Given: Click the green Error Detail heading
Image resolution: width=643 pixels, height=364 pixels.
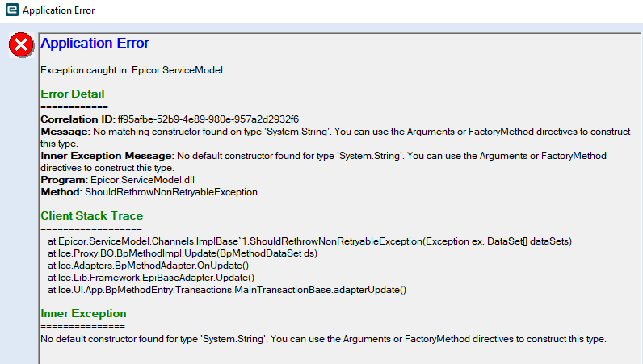Looking at the screenshot, I should 73,94.
